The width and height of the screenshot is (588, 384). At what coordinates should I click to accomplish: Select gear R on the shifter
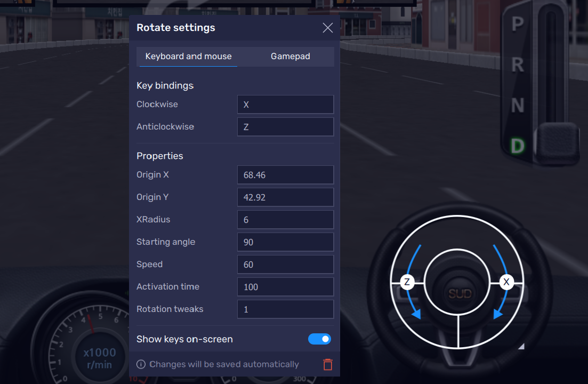pyautogui.click(x=518, y=65)
